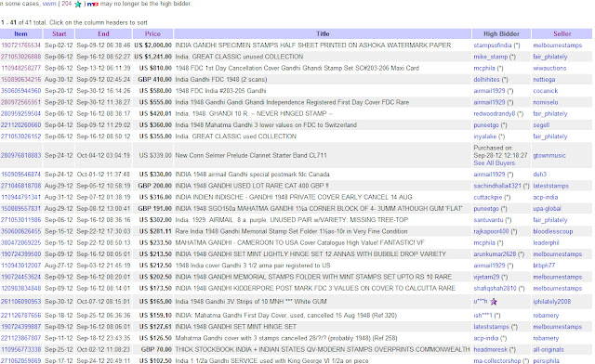Select title 'INDIA 1948 GANDHI SET MINT HINGE SET'
595x364 pixels.
point(235,327)
